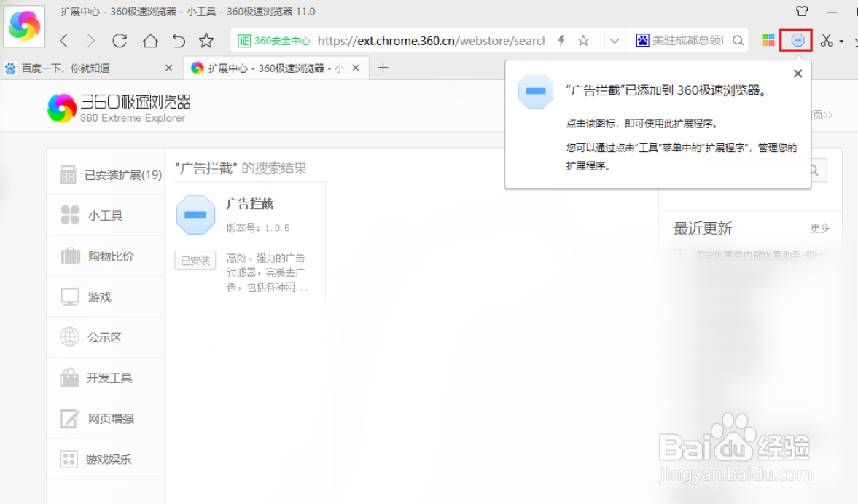
Task: Click the 广告拦截 result icon
Action: [x=195, y=215]
